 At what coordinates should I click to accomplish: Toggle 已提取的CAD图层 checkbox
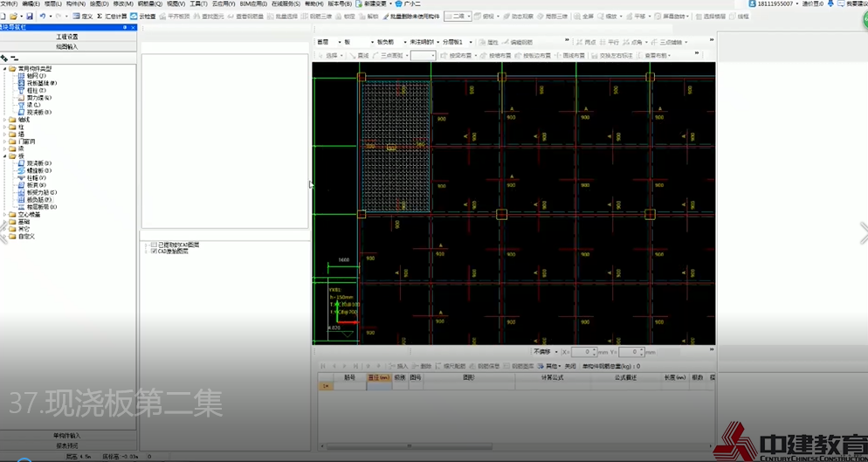[155, 245]
